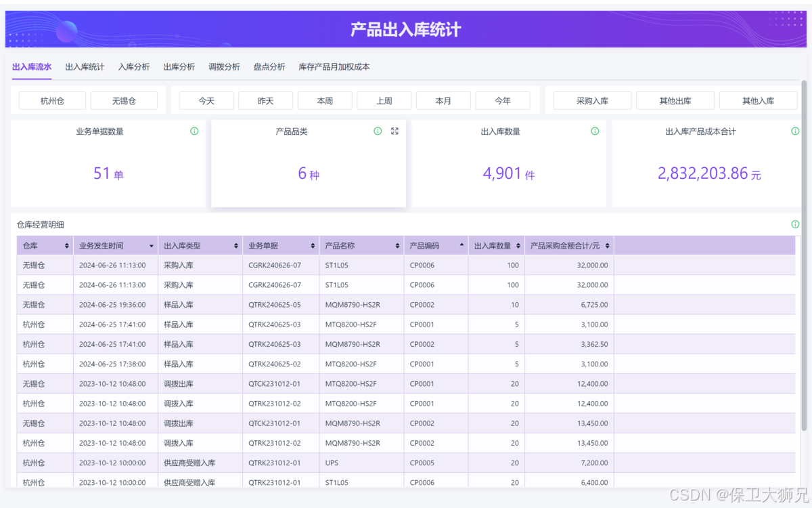Click amount 7,200.00

click(594, 463)
